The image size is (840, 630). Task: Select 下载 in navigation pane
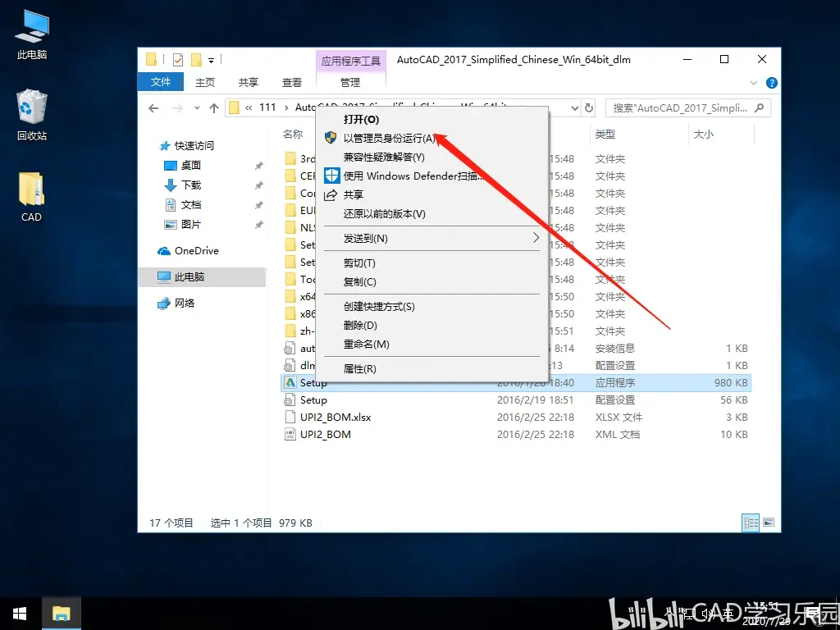[x=183, y=185]
